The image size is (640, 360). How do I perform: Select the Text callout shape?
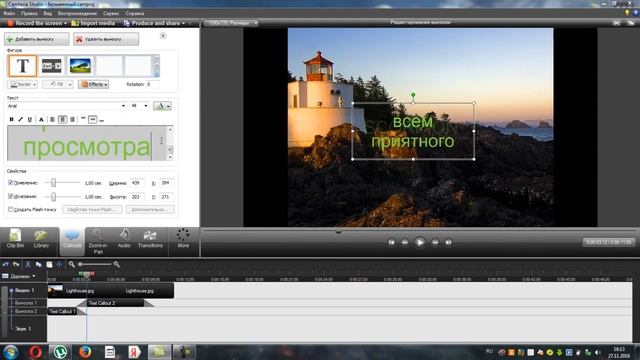tap(22, 66)
